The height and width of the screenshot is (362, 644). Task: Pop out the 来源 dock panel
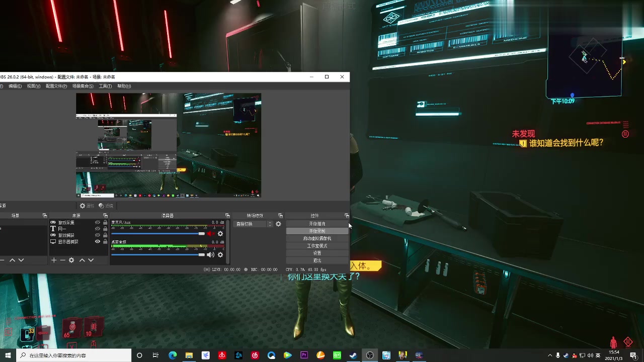tap(105, 216)
